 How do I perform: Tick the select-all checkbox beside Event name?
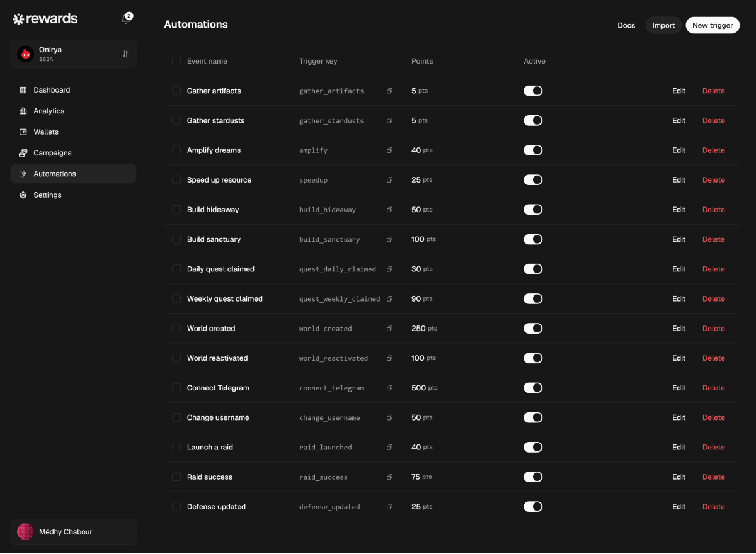(x=176, y=61)
